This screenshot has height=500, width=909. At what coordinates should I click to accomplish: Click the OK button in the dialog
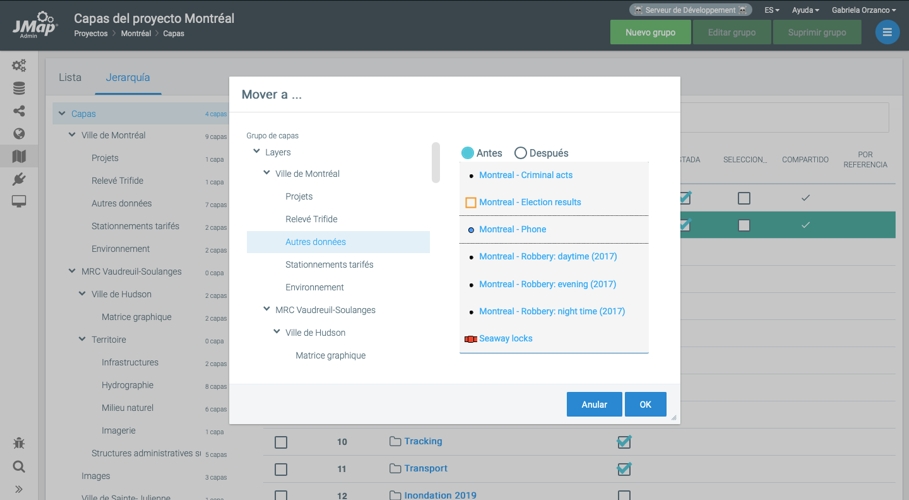click(x=645, y=404)
